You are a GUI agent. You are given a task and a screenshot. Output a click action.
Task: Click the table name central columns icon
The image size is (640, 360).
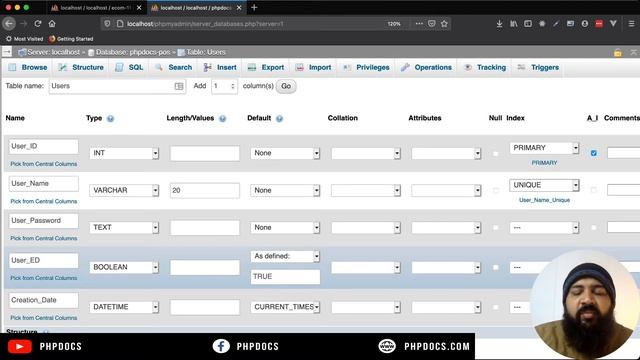pos(179,86)
